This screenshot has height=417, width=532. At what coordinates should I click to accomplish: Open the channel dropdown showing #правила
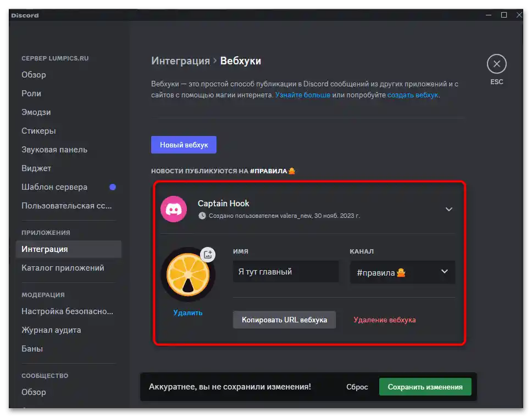coord(402,272)
